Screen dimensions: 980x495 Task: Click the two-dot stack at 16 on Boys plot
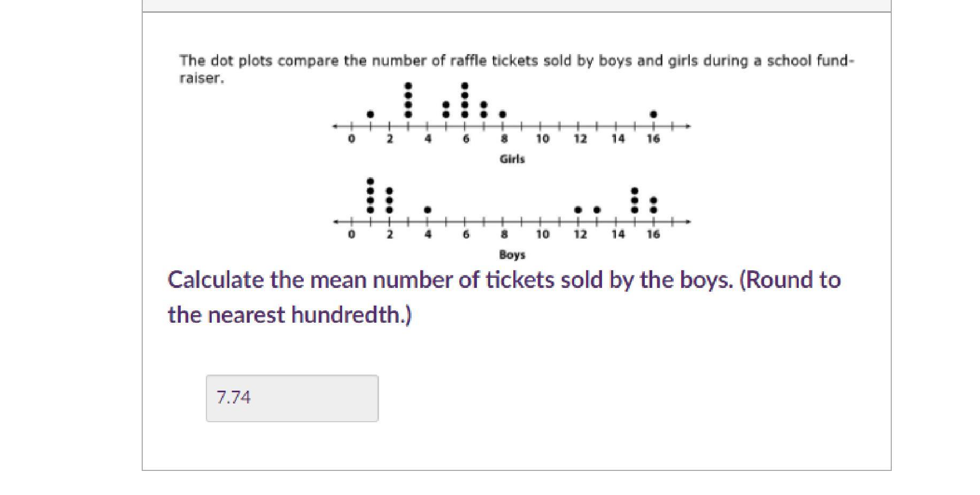point(653,205)
